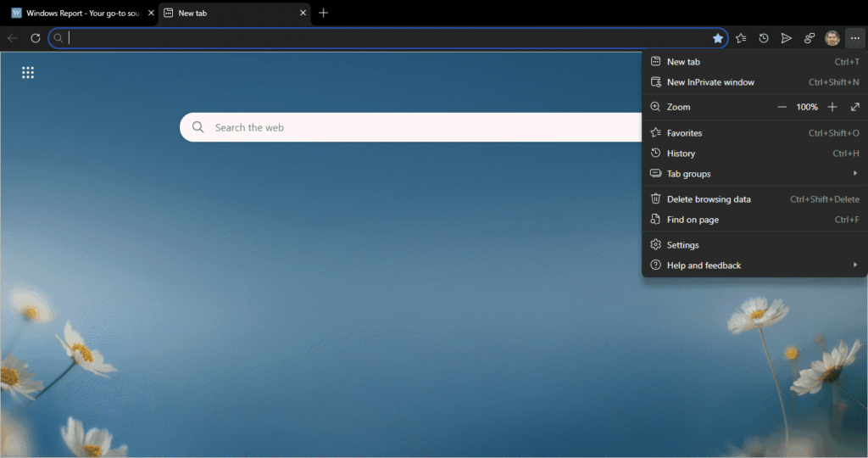The height and width of the screenshot is (458, 868).
Task: Close the Settings and more ellipsis menu
Action: 854,38
